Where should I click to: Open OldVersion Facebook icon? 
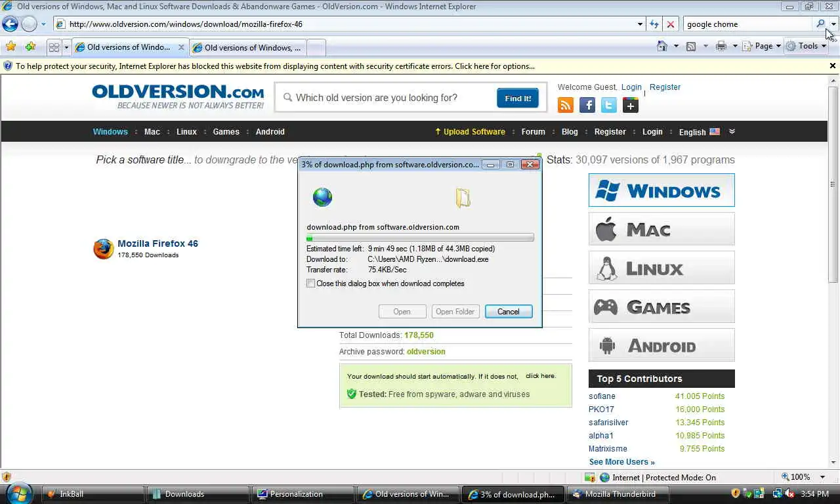click(587, 105)
